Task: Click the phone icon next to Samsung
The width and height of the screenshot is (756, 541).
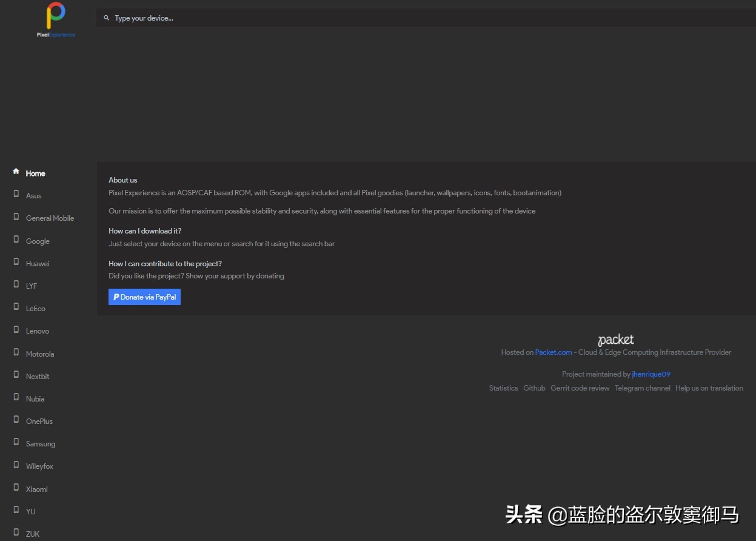Action: (x=15, y=442)
